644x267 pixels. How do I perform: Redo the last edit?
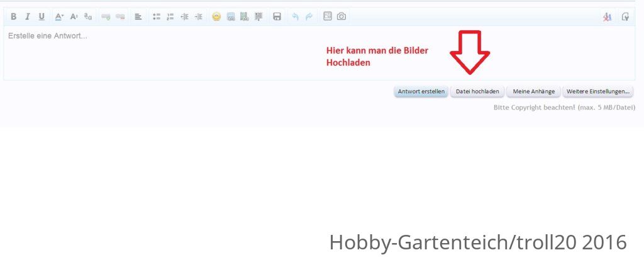pyautogui.click(x=309, y=17)
